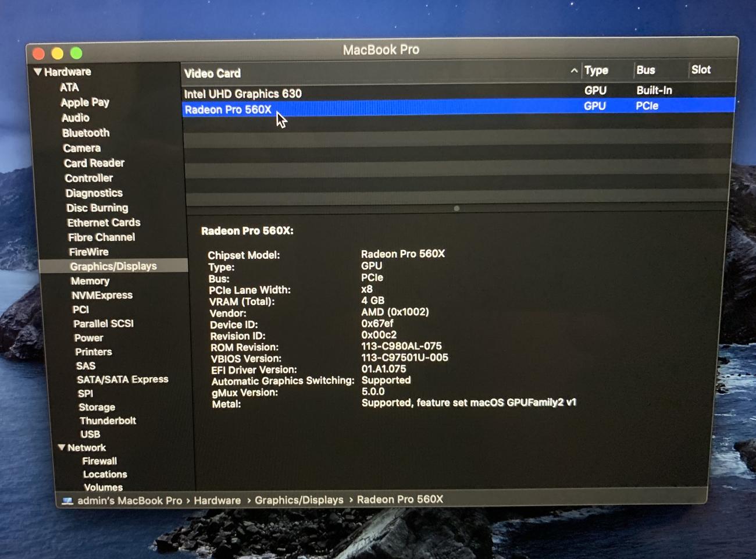Click the Device ID value 0x67ef
Screen dimensions: 756x559
[377, 323]
